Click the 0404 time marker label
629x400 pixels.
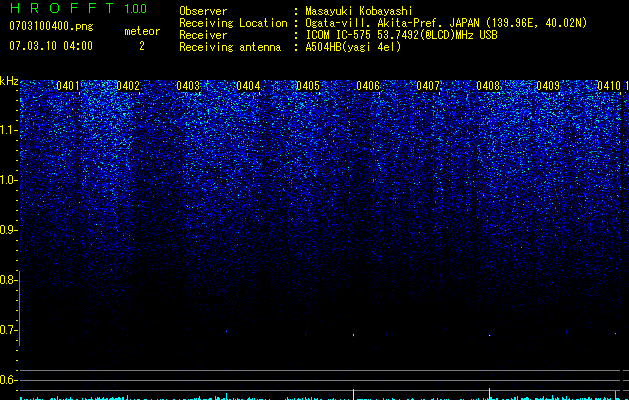coord(248,86)
